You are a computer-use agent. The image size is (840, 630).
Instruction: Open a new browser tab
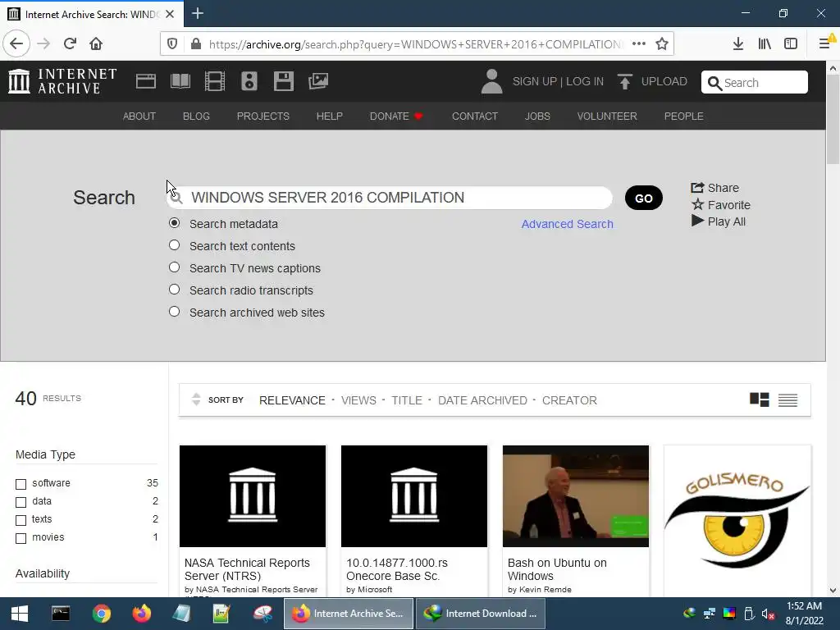tap(198, 13)
